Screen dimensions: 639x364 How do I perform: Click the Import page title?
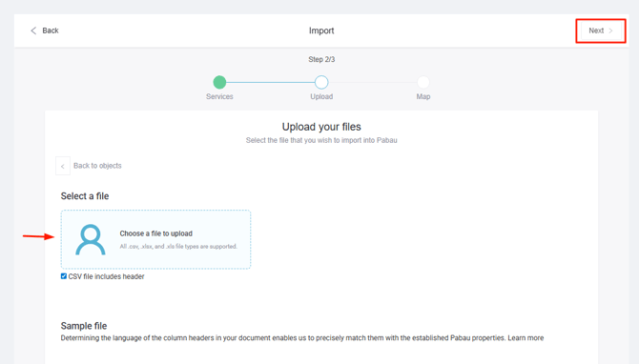321,30
